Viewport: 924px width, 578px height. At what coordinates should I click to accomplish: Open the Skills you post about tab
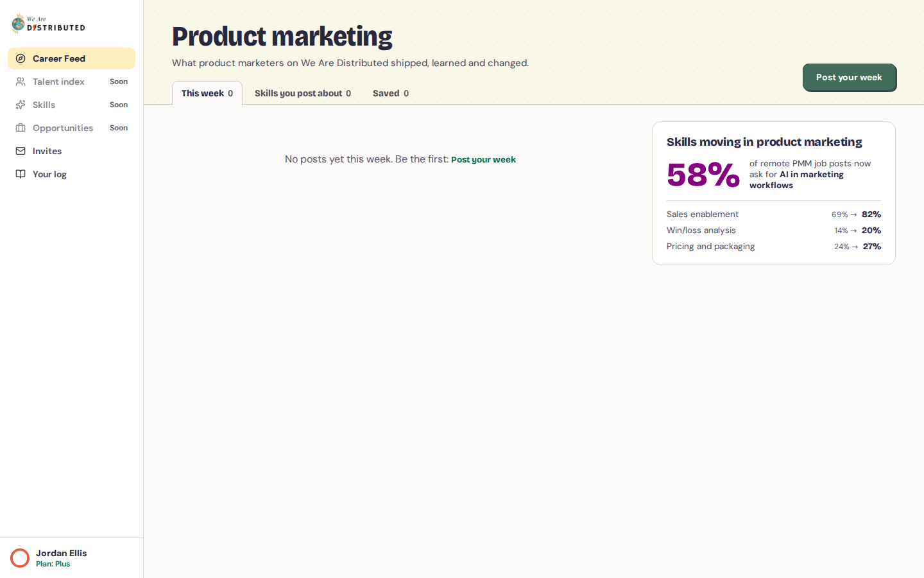[x=303, y=93]
